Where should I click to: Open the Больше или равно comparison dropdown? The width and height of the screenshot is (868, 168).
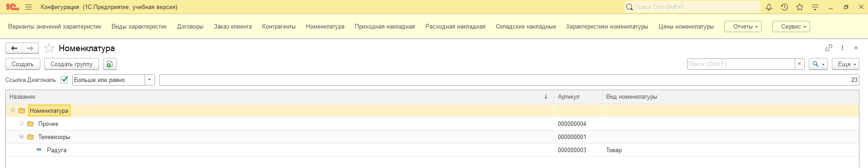(149, 80)
